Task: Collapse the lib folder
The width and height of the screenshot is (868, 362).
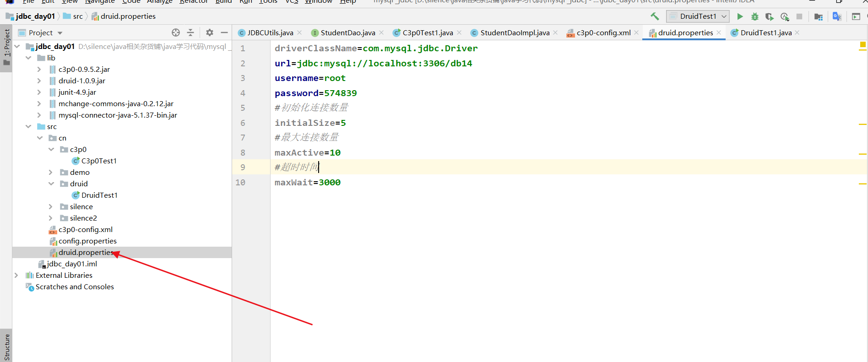Action: pyautogui.click(x=28, y=58)
